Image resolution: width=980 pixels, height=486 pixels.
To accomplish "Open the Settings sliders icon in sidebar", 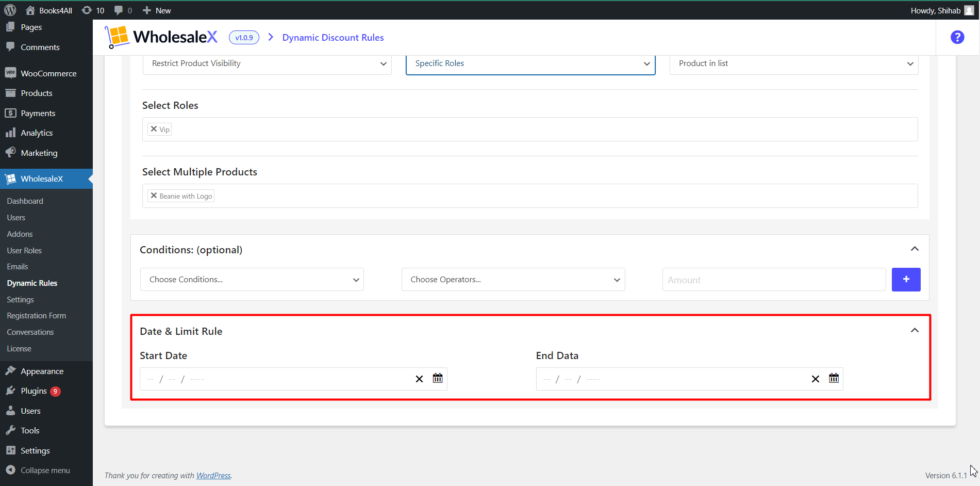I will tap(10, 450).
